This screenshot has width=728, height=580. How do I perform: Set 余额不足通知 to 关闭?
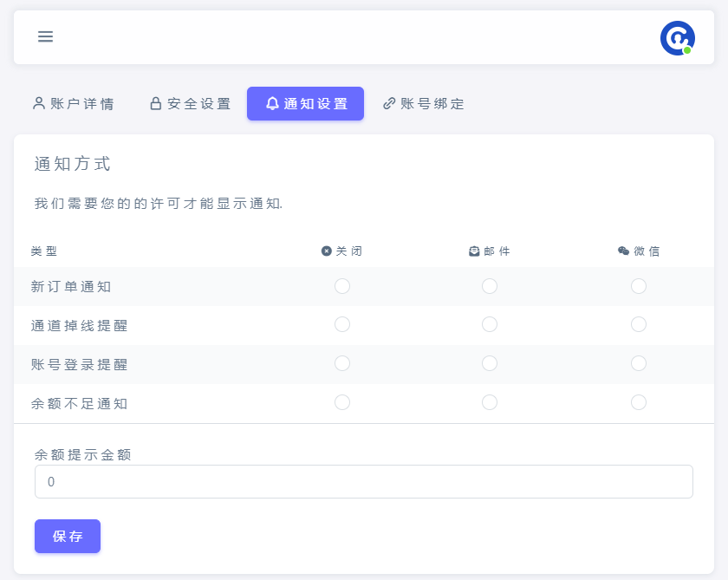click(x=342, y=402)
